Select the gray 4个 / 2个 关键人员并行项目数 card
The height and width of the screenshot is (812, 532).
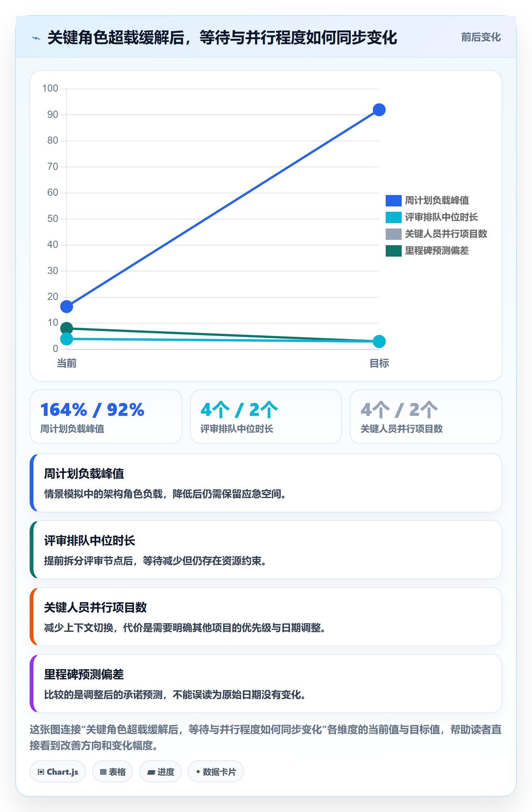coord(426,417)
